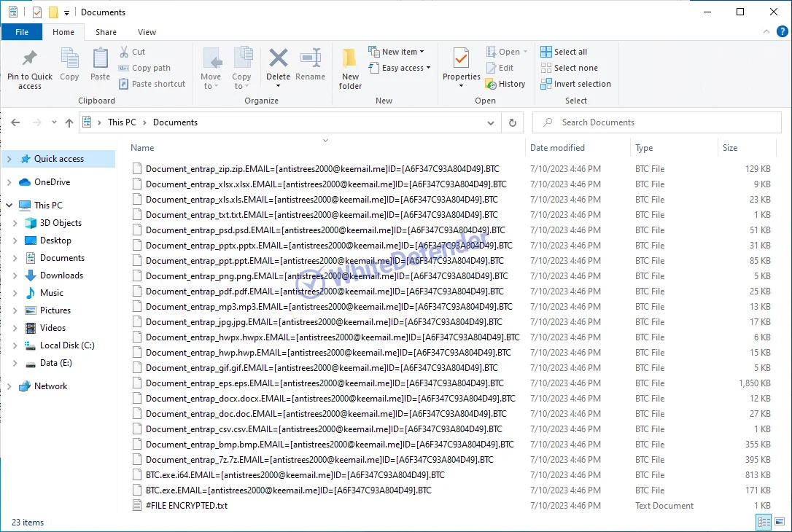792x532 pixels.
Task: Open the #FILE ENCRYPTED.txt file
Action: point(186,506)
